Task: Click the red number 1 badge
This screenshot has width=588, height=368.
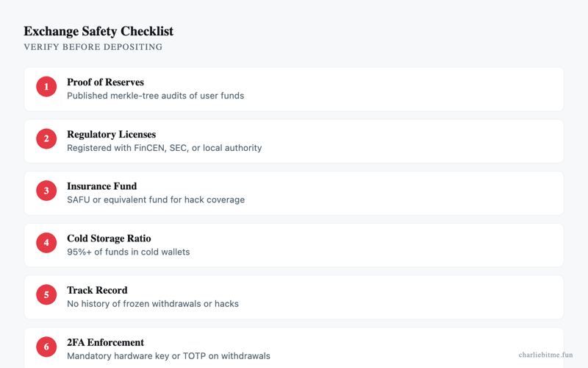Action: tap(46, 87)
